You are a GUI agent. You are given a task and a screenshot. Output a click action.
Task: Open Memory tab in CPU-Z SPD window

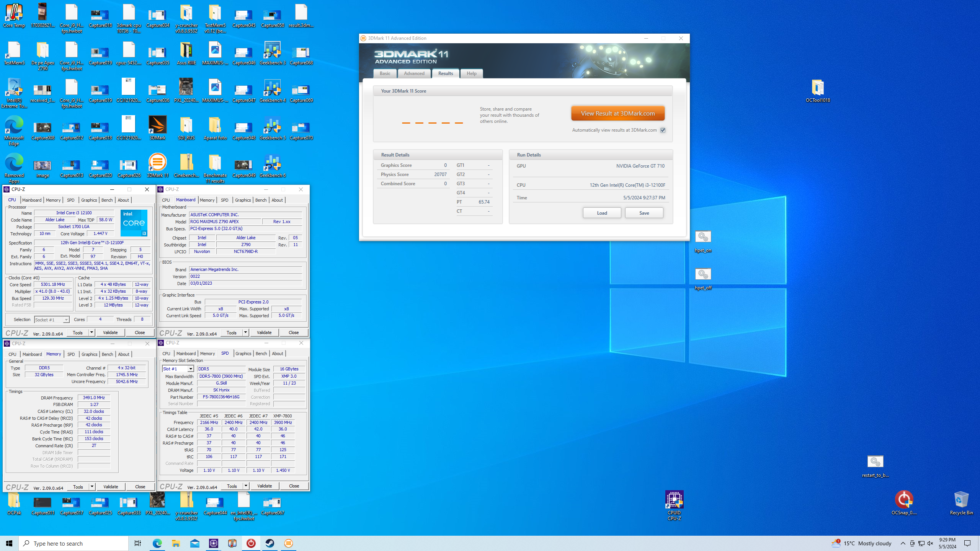coord(207,354)
